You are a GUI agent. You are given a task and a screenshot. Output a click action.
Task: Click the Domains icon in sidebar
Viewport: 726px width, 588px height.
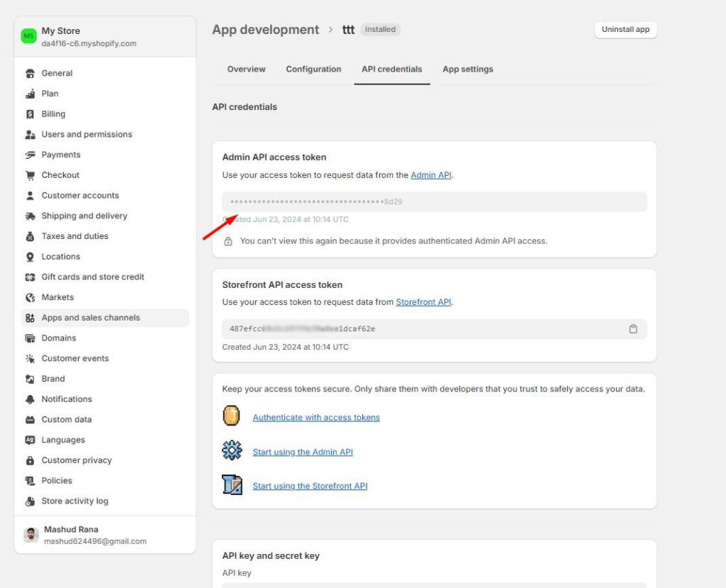[x=30, y=338]
